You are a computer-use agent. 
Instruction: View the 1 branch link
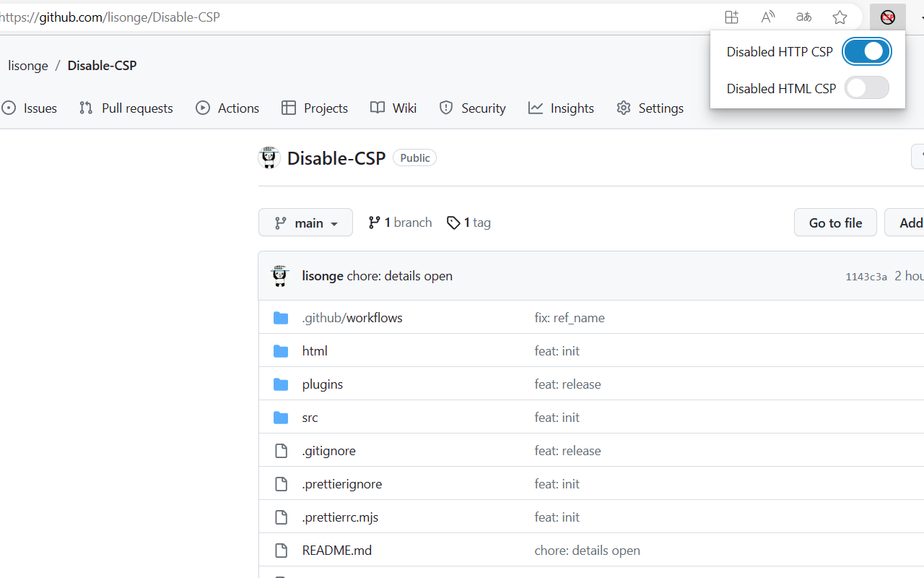tap(400, 223)
